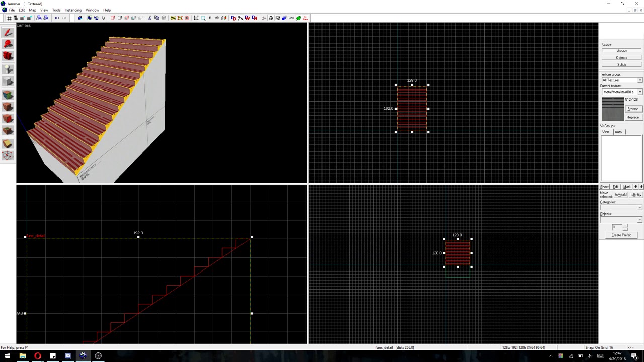Toggle the 2D grid display

(x=9, y=18)
